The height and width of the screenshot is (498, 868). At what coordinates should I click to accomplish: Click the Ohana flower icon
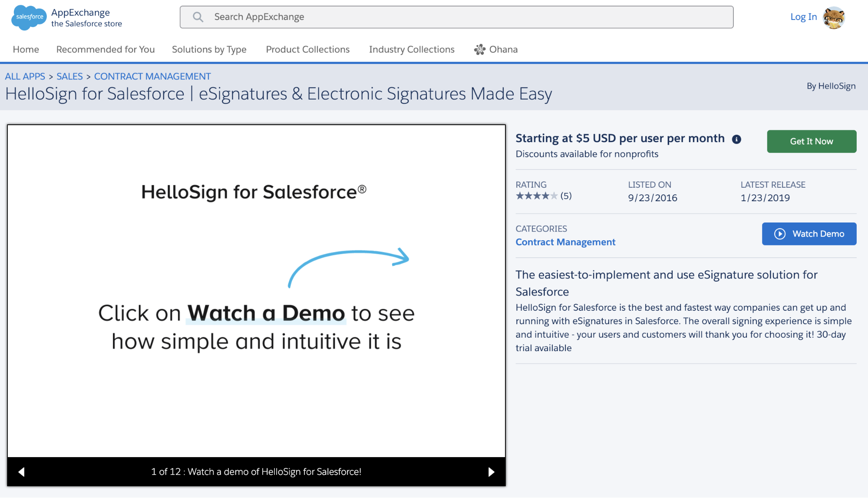click(x=479, y=50)
